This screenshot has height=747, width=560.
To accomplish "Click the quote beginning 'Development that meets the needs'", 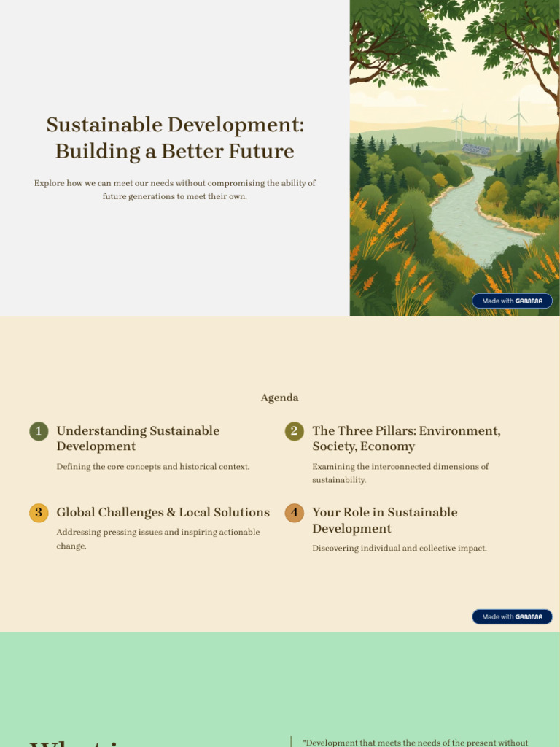I will (x=416, y=742).
